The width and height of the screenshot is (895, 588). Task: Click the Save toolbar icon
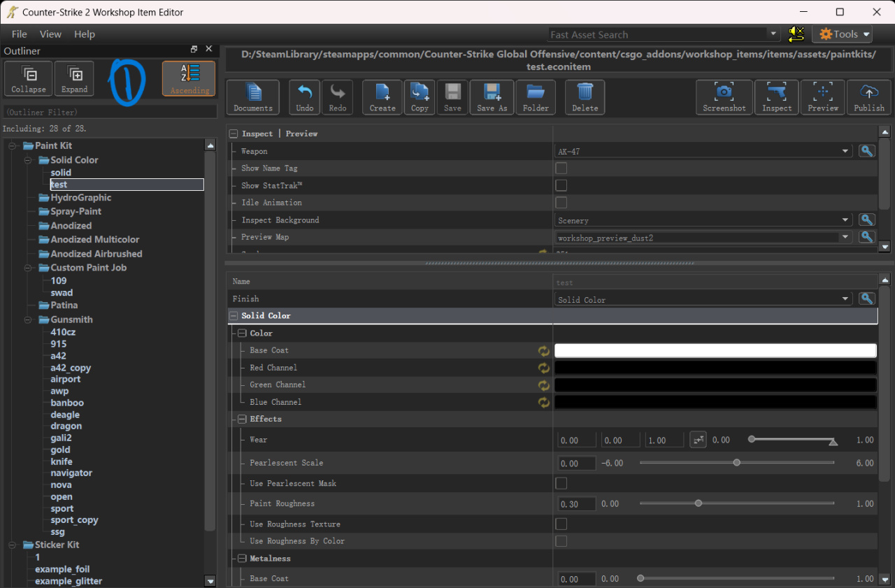452,97
